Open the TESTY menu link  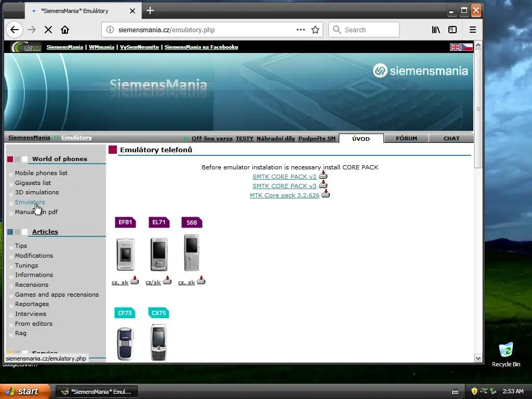[x=245, y=138]
